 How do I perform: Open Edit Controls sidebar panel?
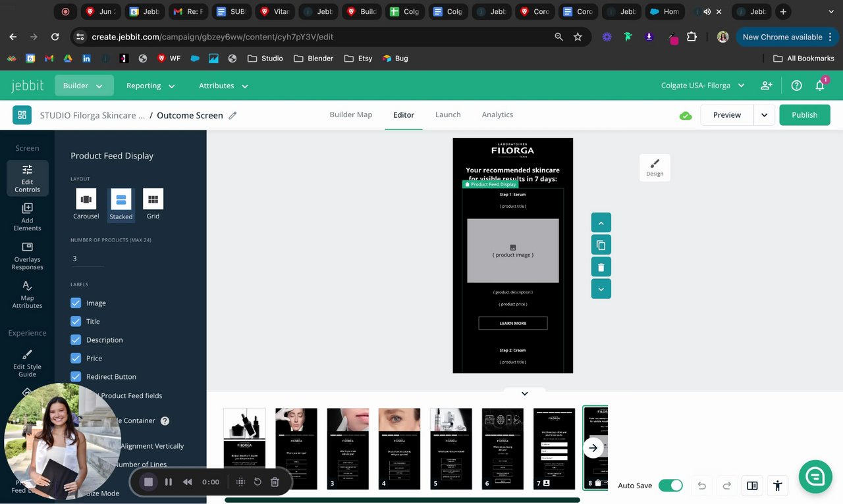pos(27,178)
